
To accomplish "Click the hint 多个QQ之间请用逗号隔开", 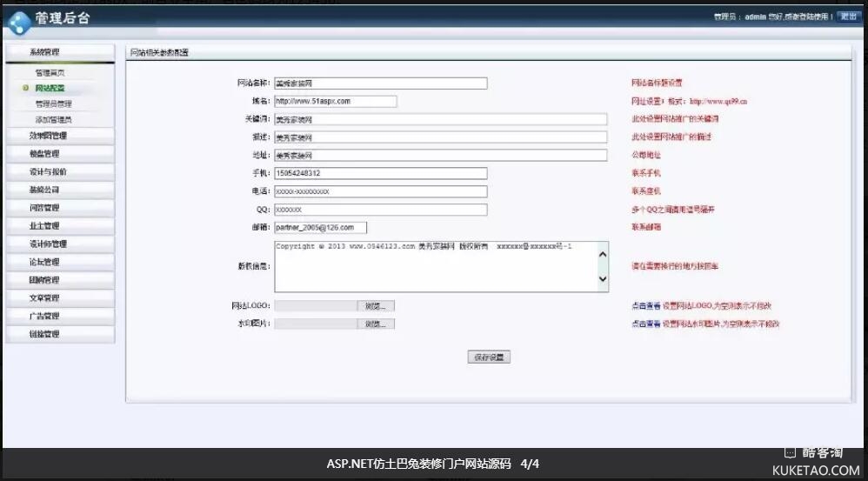I will click(673, 210).
